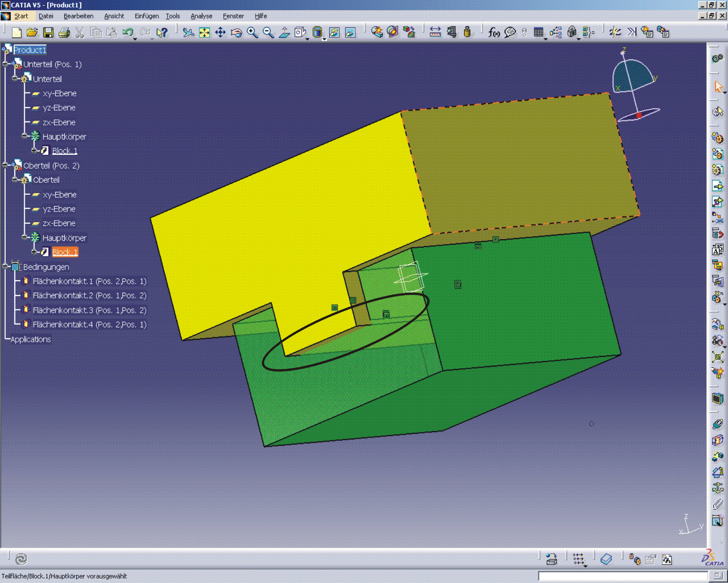
Task: Select the Rotate view tool
Action: [236, 32]
